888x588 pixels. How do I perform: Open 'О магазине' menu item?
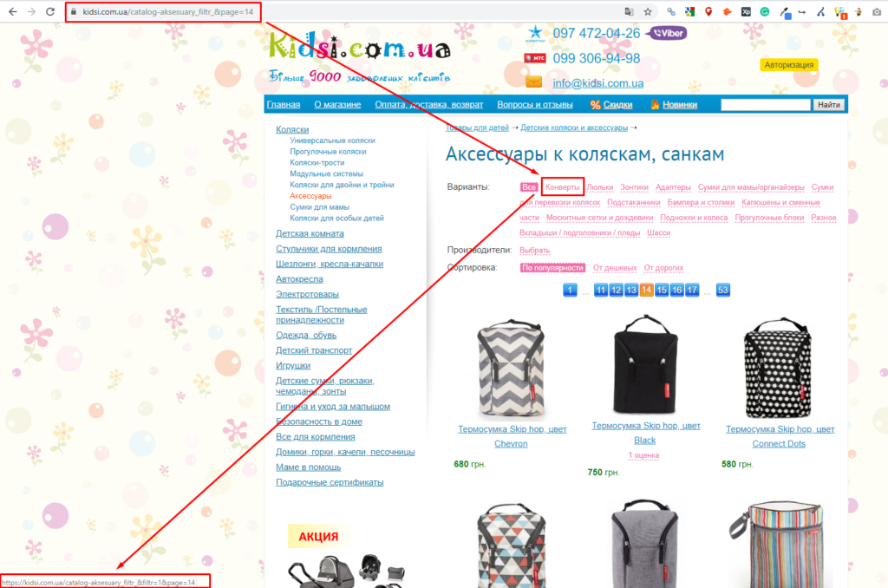(x=337, y=104)
